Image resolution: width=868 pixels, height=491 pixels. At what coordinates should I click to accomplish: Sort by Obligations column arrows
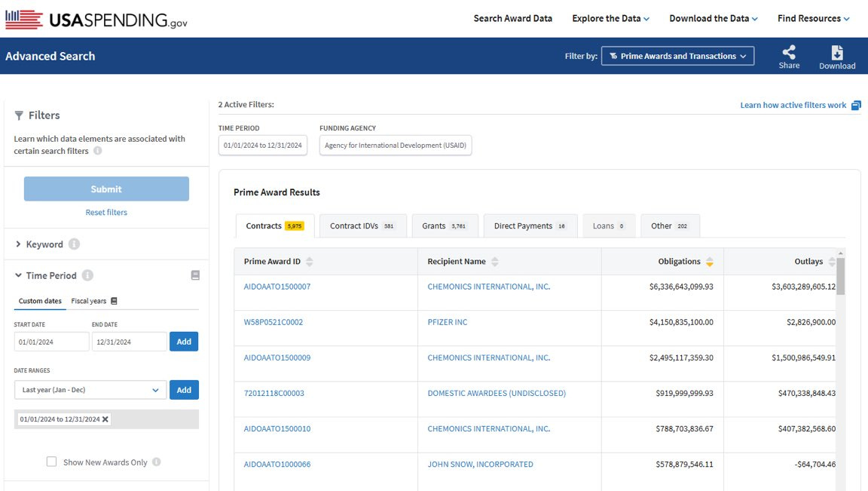pyautogui.click(x=710, y=262)
